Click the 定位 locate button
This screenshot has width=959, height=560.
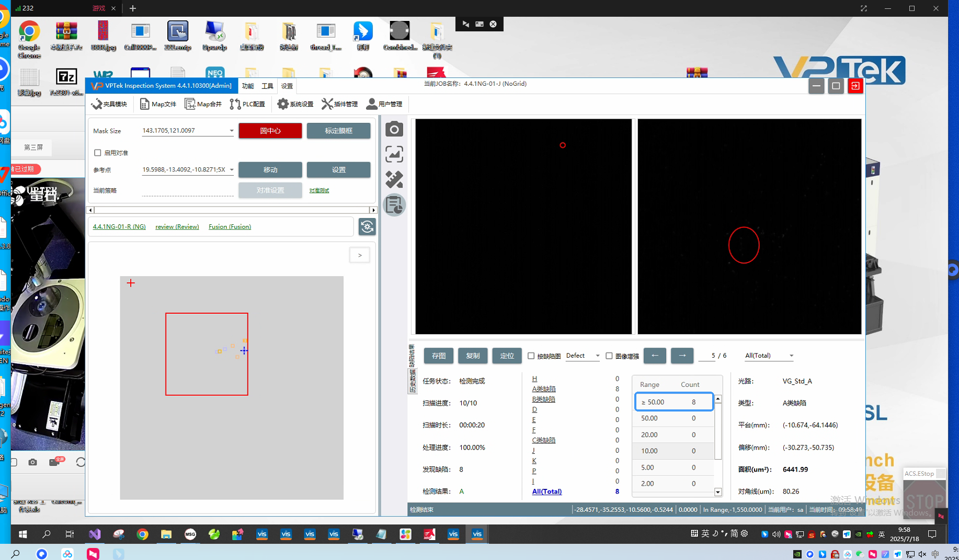507,356
